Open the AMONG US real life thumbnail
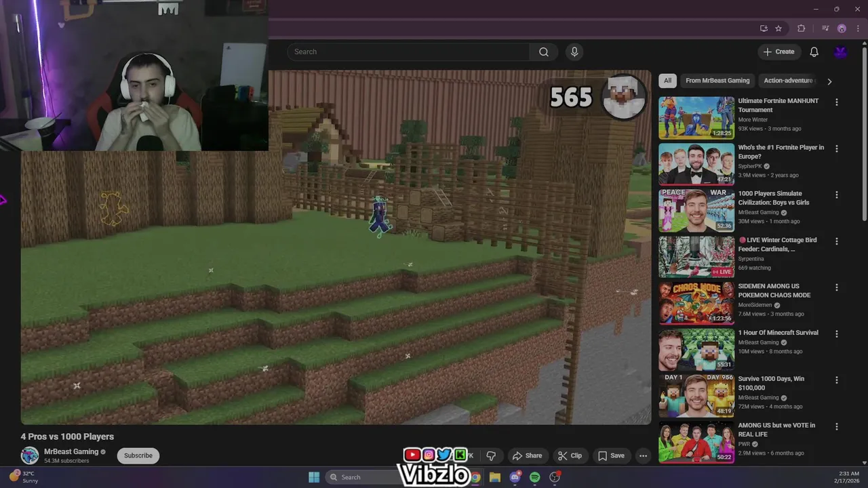Viewport: 868px width, 488px height. click(x=696, y=441)
